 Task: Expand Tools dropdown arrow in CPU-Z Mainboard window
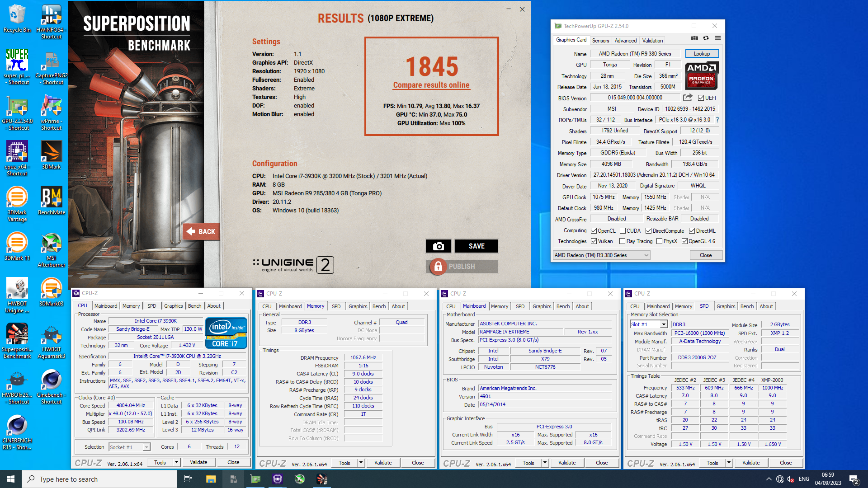[545, 463]
